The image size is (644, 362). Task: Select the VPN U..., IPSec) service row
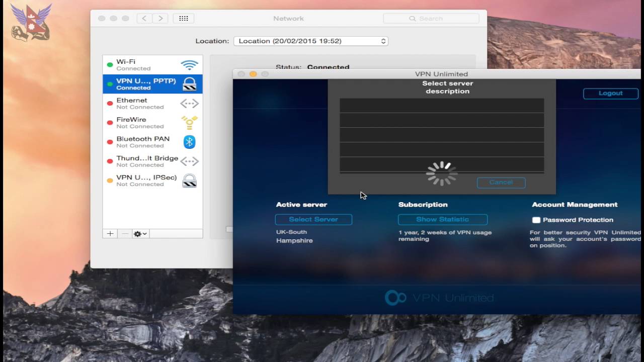[152, 180]
